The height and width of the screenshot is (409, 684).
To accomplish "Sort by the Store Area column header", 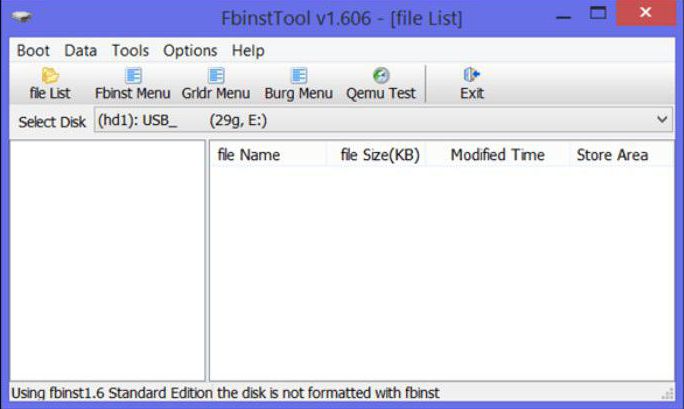I will [x=621, y=155].
